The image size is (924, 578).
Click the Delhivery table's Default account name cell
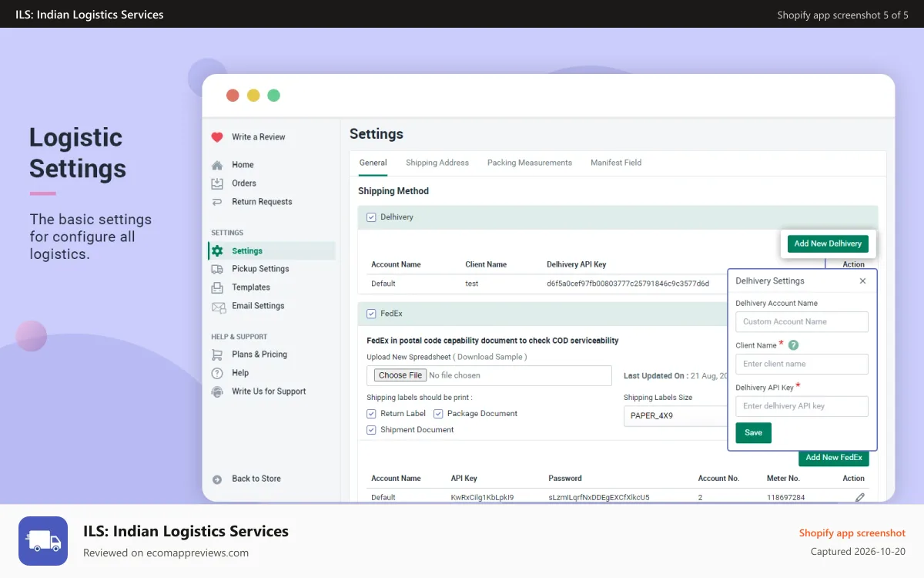[383, 284]
